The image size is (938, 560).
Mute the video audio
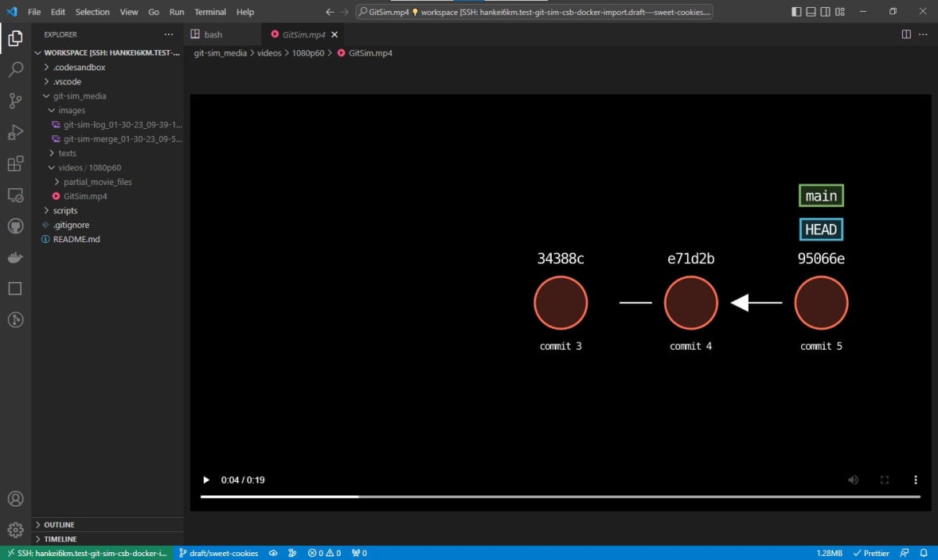click(853, 480)
